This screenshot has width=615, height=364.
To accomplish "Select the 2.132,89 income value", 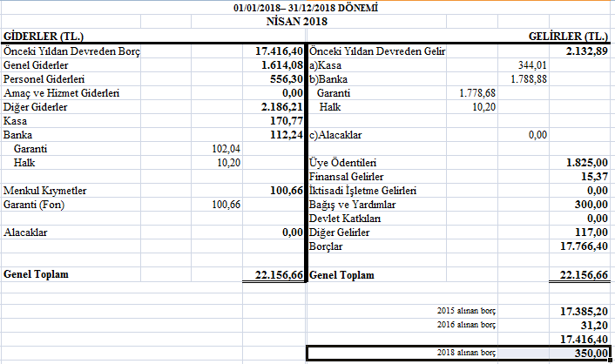I will click(x=587, y=51).
